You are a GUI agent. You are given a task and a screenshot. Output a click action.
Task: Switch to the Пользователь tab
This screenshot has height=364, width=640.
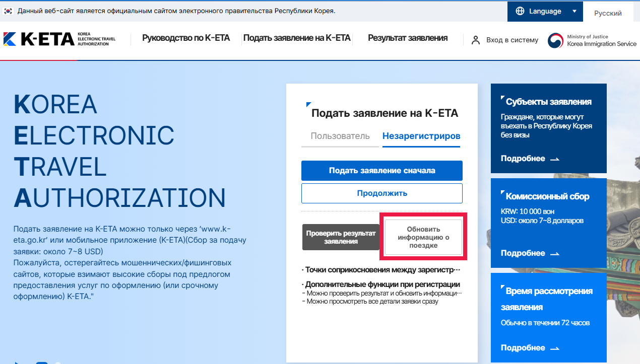(340, 136)
